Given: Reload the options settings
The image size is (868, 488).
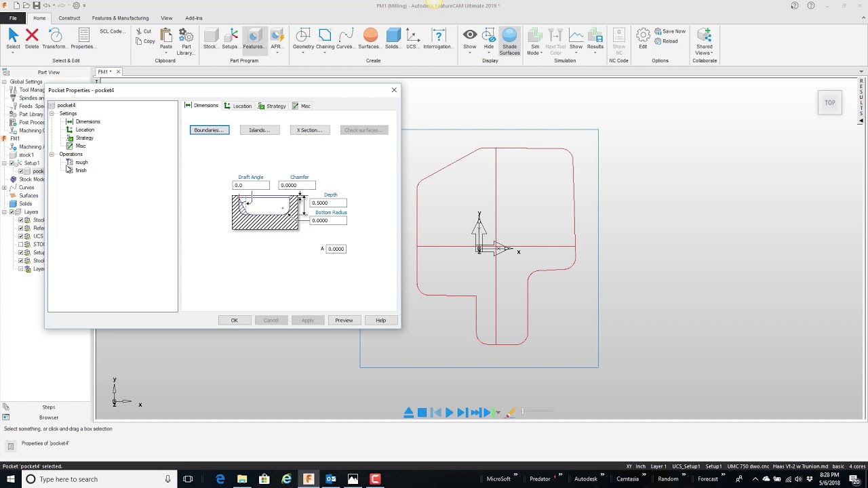Looking at the screenshot, I should 666,41.
